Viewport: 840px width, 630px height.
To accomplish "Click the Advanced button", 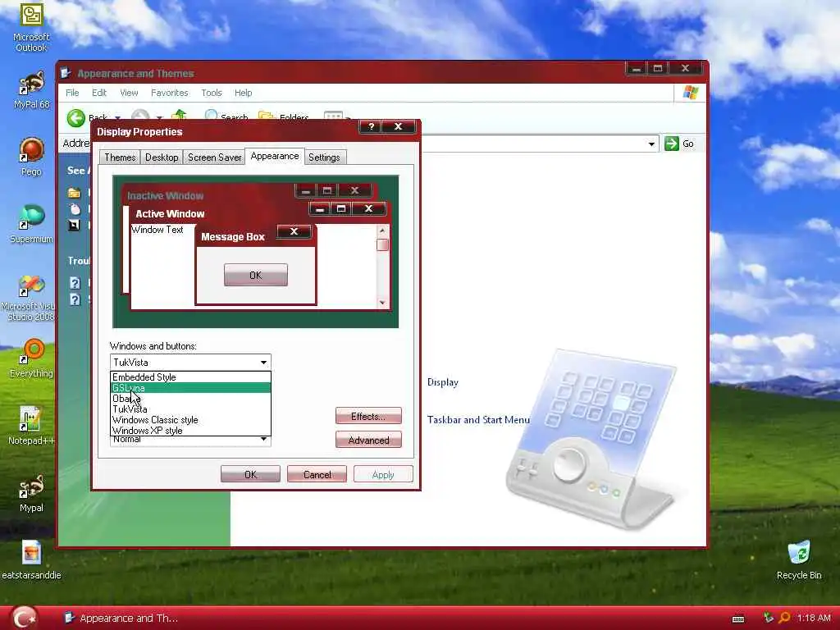I will pos(368,440).
